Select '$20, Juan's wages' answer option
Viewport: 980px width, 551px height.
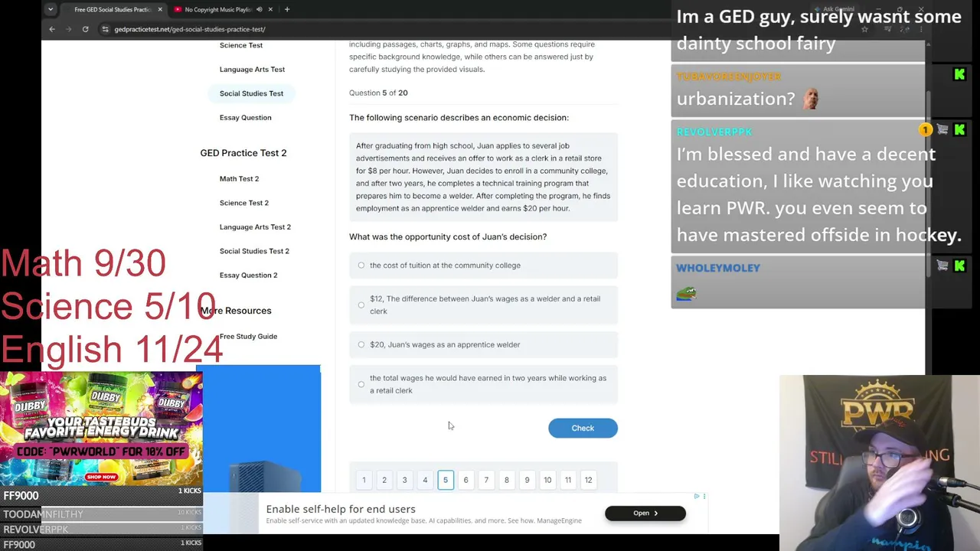483,344
